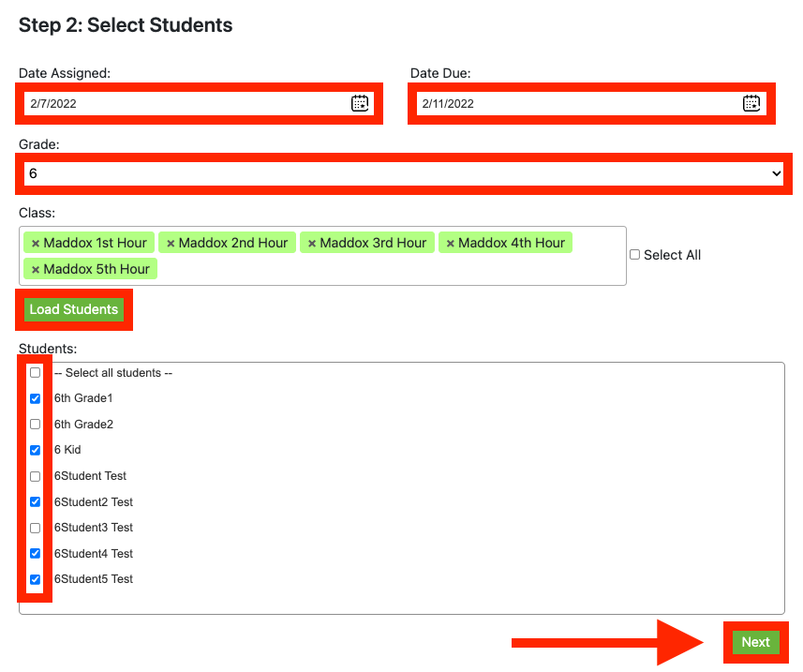This screenshot has width=803, height=672.
Task: Remove Maddox 3rd Hour class tag
Action: (312, 244)
